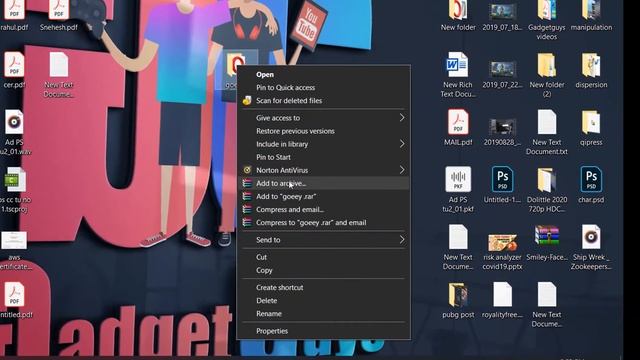Choose Delete in the context menu
Screen dimensions: 640x360
coord(324,300)
